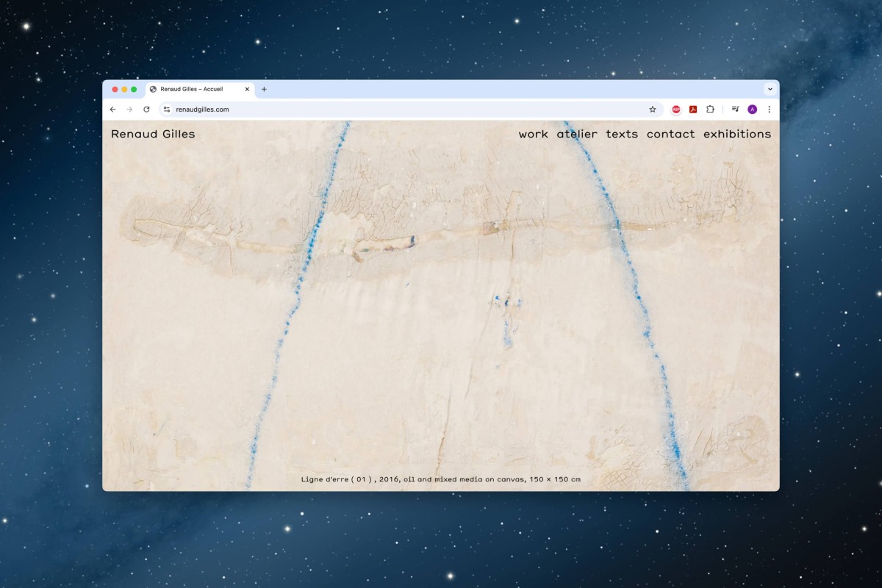
Task: Close the Renaud Gilles – Accueil tab
Action: point(247,90)
